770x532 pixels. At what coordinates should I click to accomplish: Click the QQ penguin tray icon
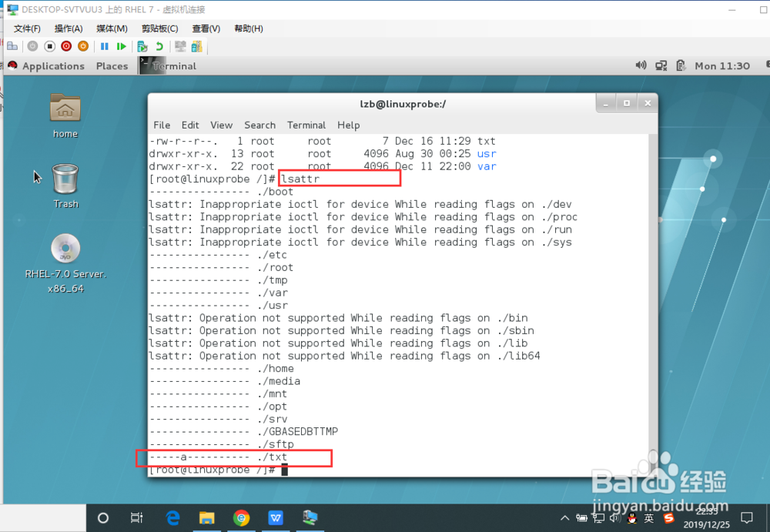pyautogui.click(x=632, y=517)
